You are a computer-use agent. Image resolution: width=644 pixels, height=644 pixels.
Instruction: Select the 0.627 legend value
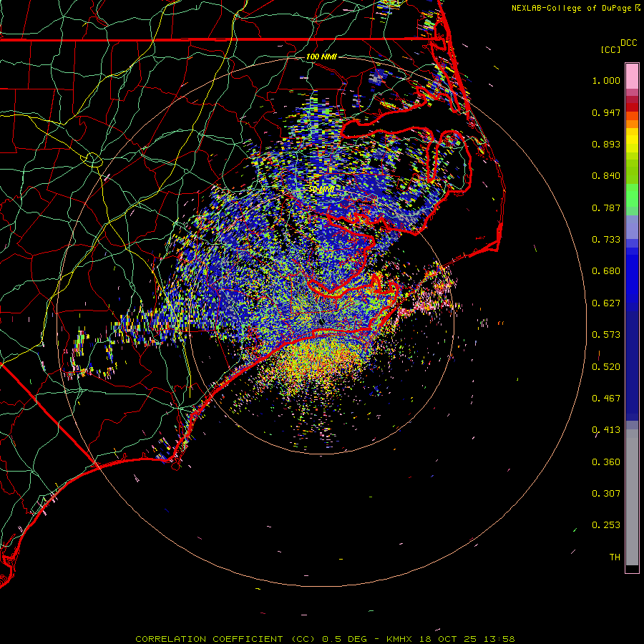click(606, 303)
